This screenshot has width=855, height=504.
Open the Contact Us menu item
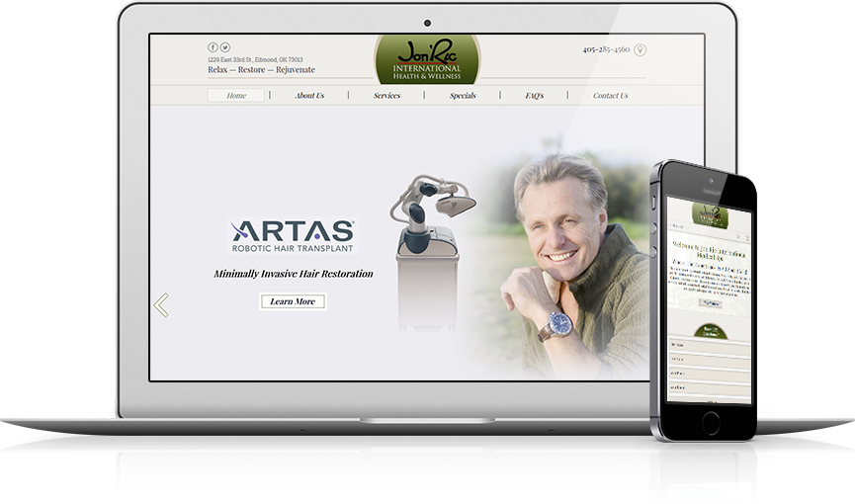coord(610,96)
